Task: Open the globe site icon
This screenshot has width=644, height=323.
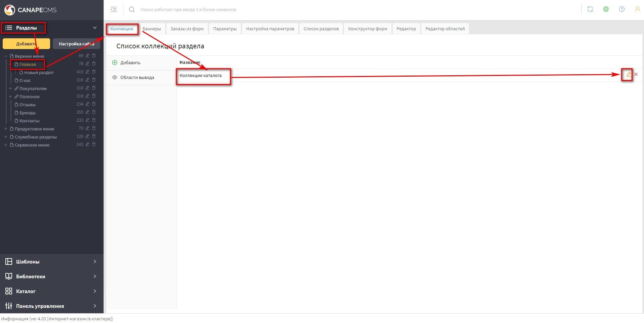Action: (x=606, y=9)
